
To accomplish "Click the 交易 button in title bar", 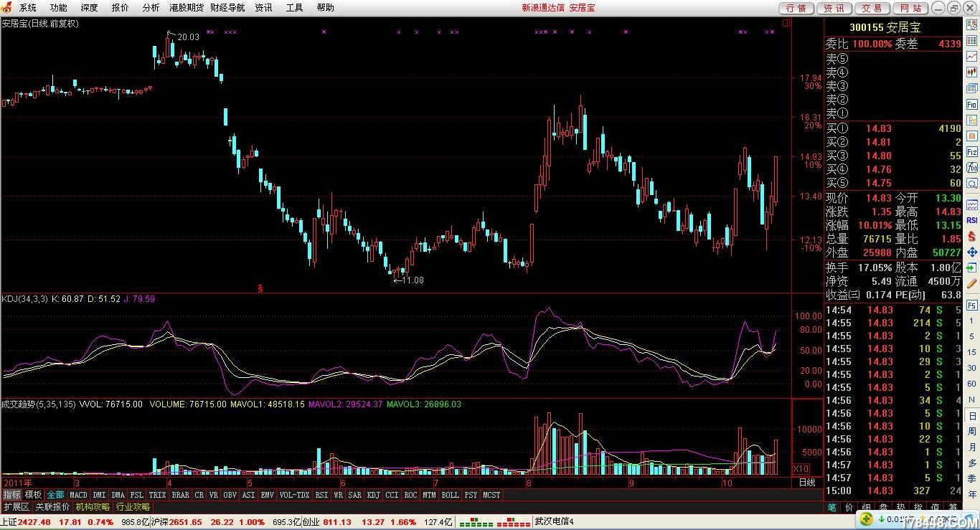I will point(872,8).
